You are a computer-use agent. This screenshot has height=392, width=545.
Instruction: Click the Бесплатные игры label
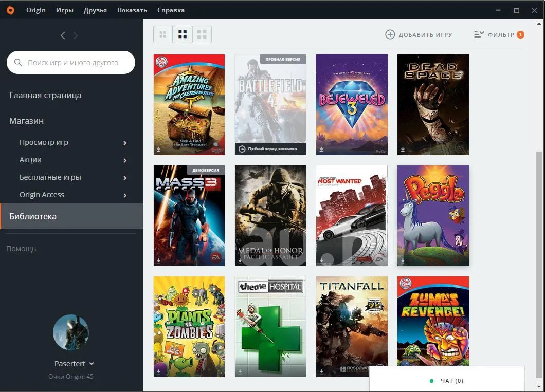click(x=50, y=177)
